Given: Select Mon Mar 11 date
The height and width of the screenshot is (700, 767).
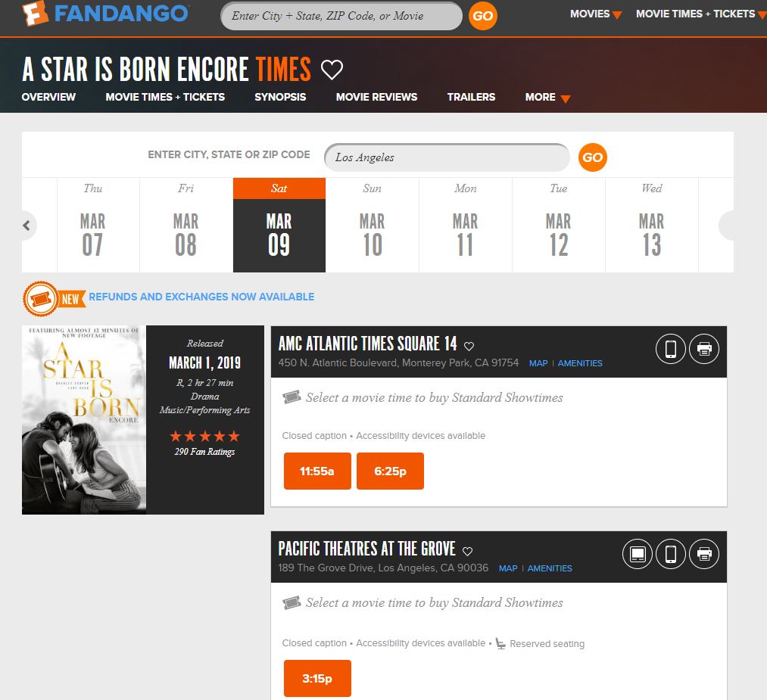Looking at the screenshot, I should (x=465, y=225).
